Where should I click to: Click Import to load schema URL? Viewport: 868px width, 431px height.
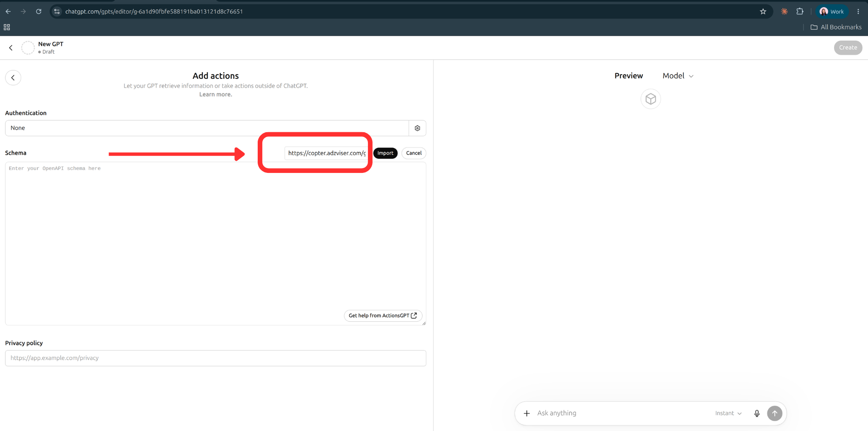point(385,153)
